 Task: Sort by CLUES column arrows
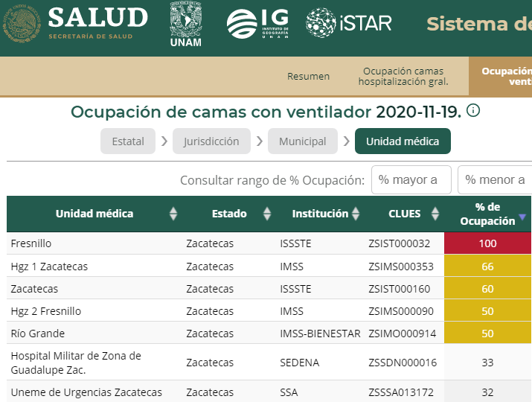(x=435, y=214)
